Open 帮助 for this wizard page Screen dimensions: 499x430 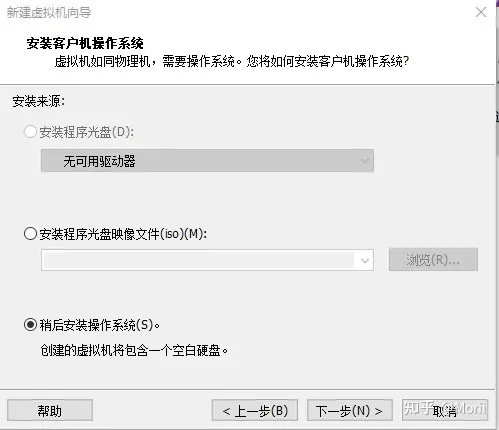point(50,410)
